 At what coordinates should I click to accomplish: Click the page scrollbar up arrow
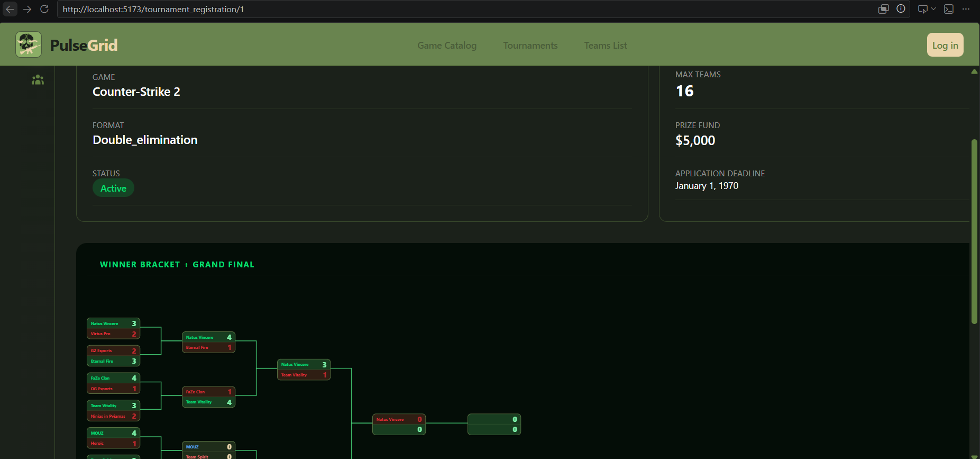click(x=974, y=71)
